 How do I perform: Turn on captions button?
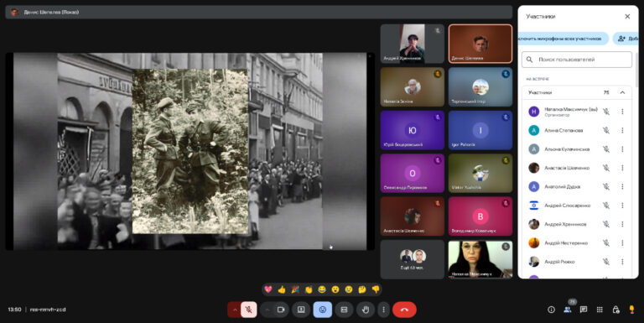click(344, 310)
